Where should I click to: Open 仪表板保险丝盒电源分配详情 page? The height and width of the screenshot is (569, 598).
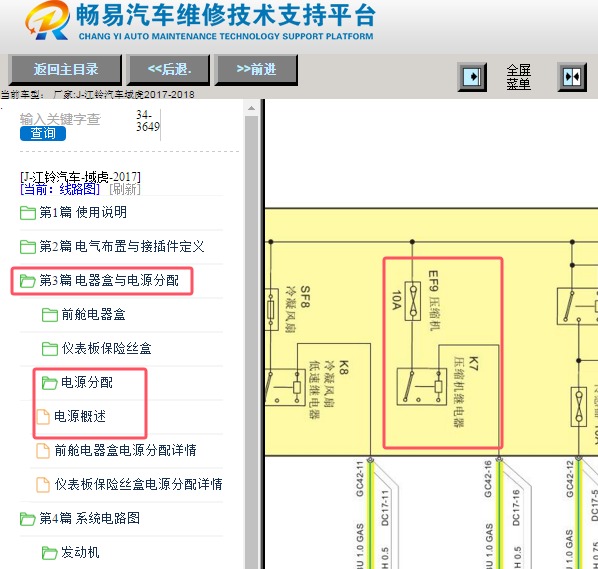(x=138, y=484)
